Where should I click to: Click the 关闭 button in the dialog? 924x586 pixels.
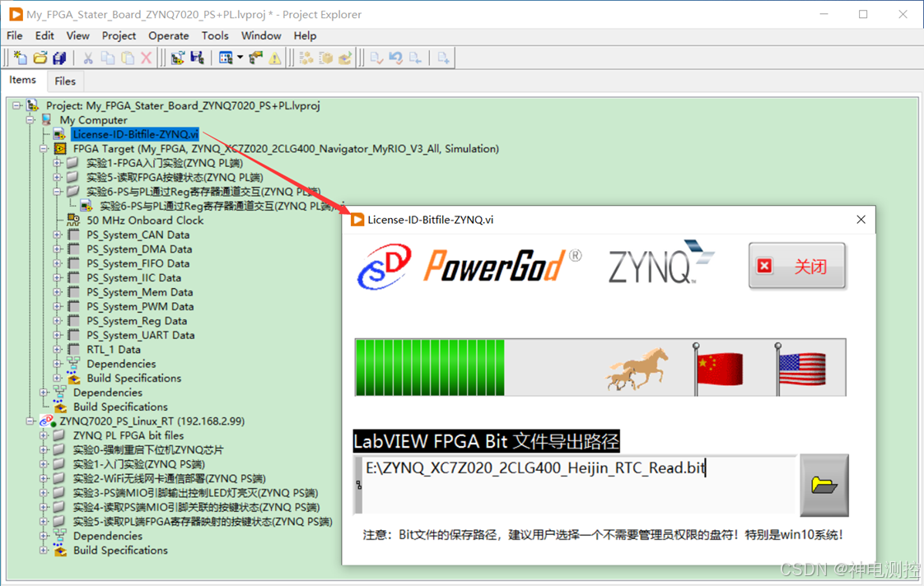(x=797, y=266)
